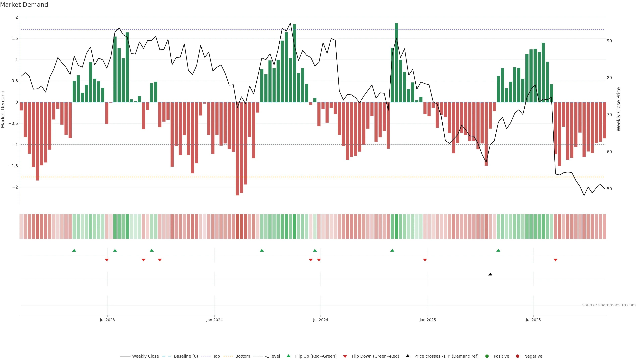The image size is (644, 362).
Task: Click the Flip Down red triangle legend icon
Action: click(x=345, y=356)
